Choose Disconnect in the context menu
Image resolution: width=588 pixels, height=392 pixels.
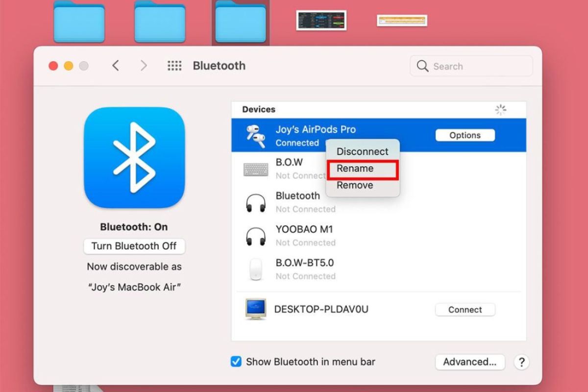coord(363,151)
